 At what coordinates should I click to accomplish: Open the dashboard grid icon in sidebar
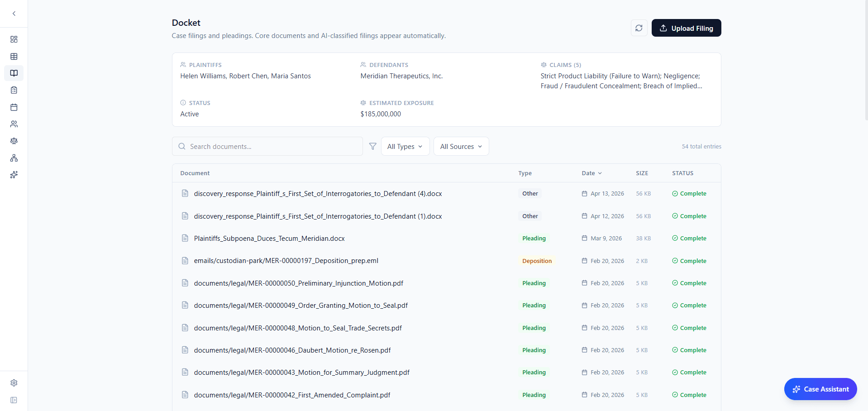tap(14, 39)
